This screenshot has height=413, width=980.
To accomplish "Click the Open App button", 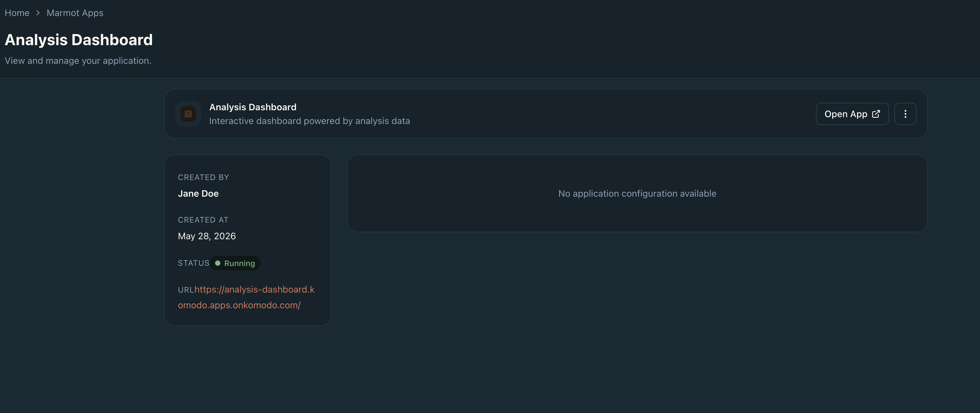I will point(852,114).
